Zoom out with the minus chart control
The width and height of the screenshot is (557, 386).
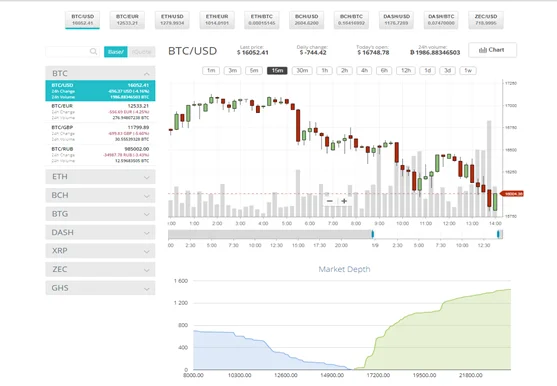click(x=330, y=201)
